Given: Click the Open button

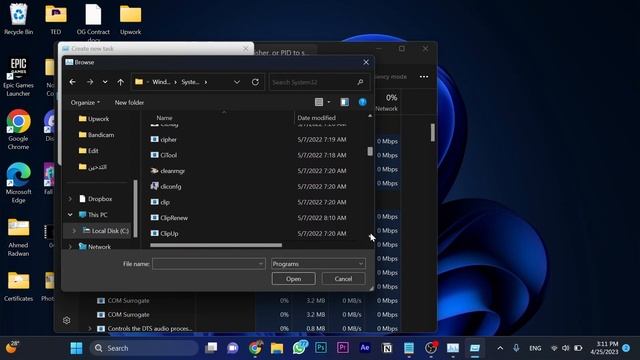Looking at the screenshot, I should [x=293, y=279].
